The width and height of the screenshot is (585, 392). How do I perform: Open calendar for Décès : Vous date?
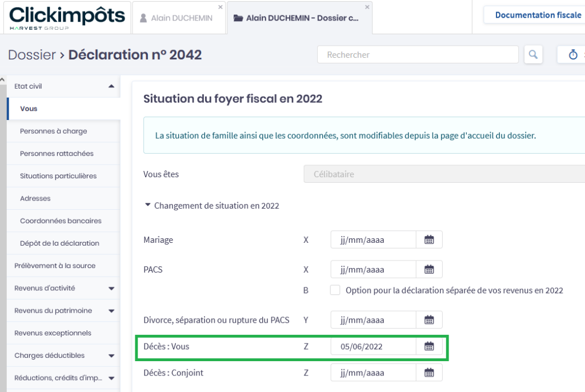[429, 346]
